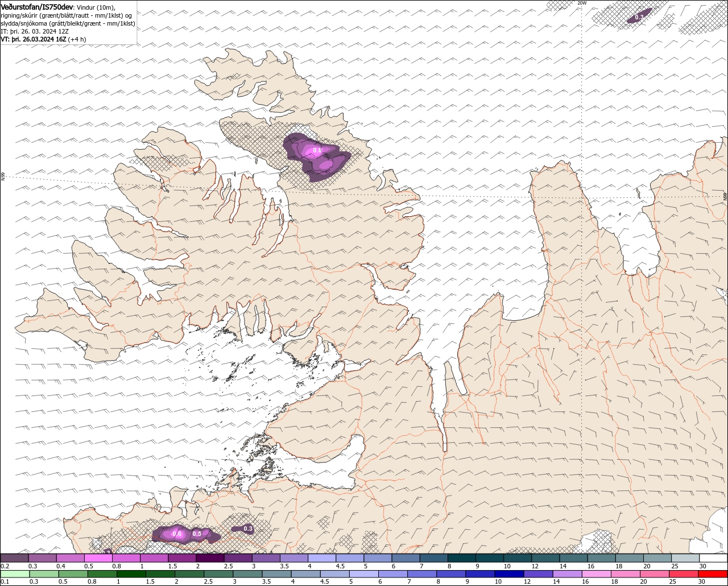
Task: Click the 3–3.5 gray-teal swatch in lower legend
Action: 248,574
